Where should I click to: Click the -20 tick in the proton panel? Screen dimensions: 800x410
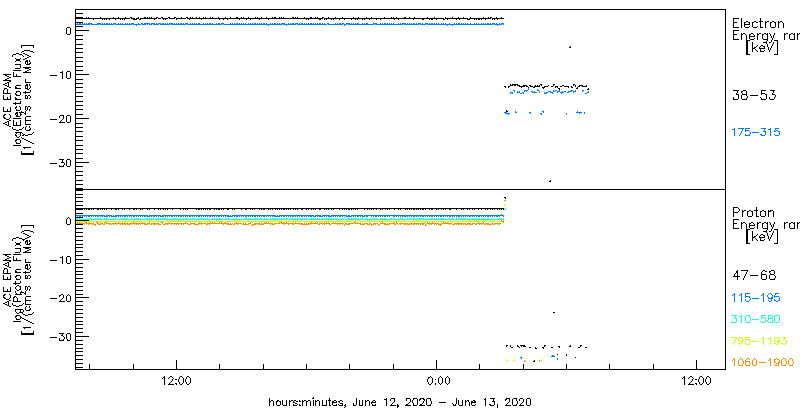click(x=59, y=297)
